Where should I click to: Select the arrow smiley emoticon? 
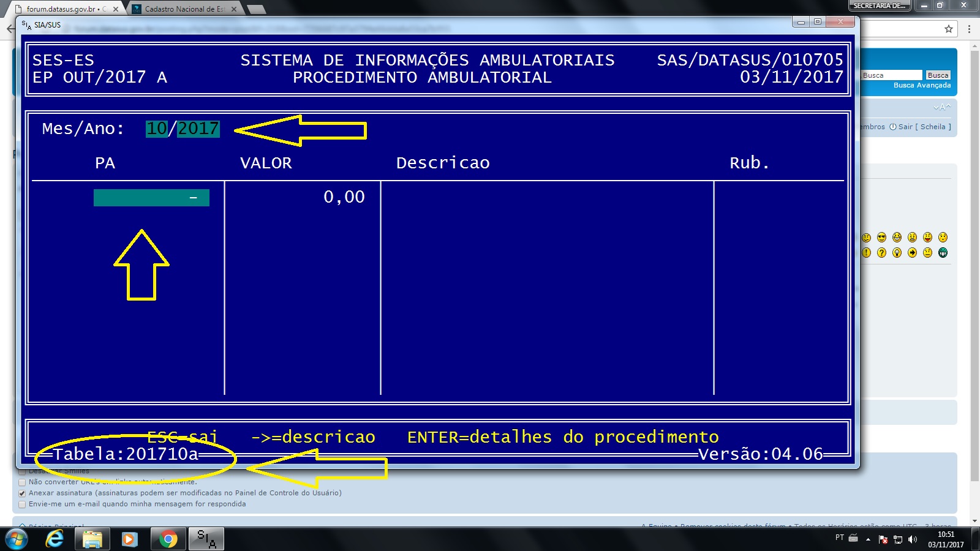(x=912, y=253)
